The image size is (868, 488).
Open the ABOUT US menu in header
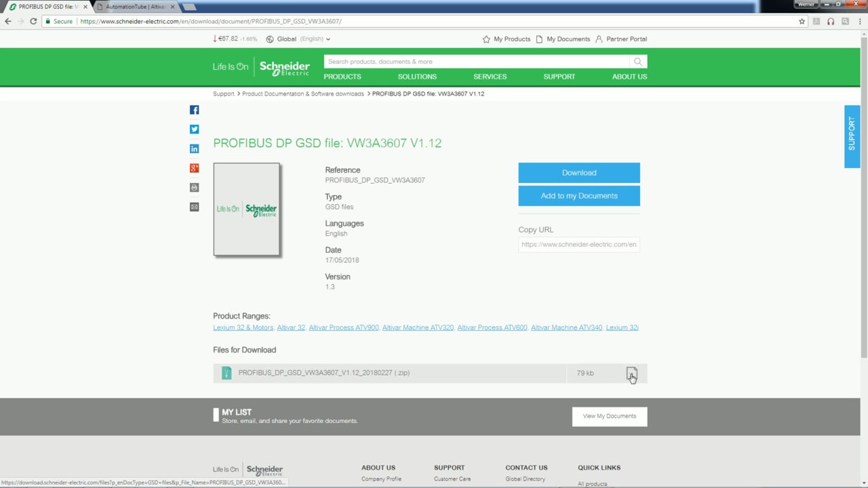[629, 77]
